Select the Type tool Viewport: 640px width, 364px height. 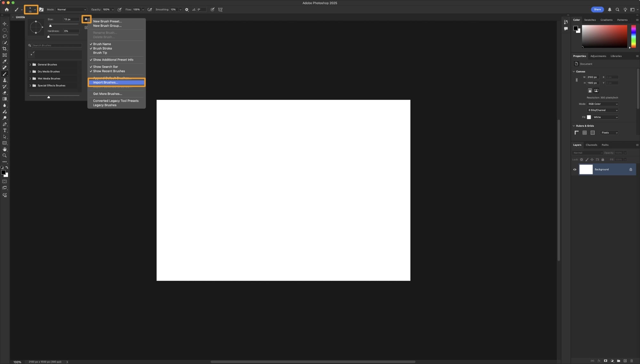4,131
